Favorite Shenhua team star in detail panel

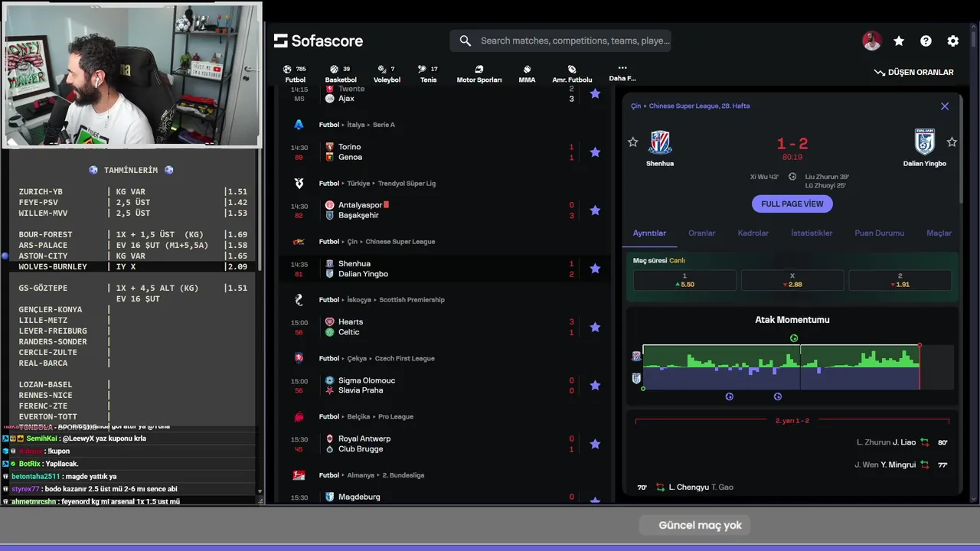point(632,142)
